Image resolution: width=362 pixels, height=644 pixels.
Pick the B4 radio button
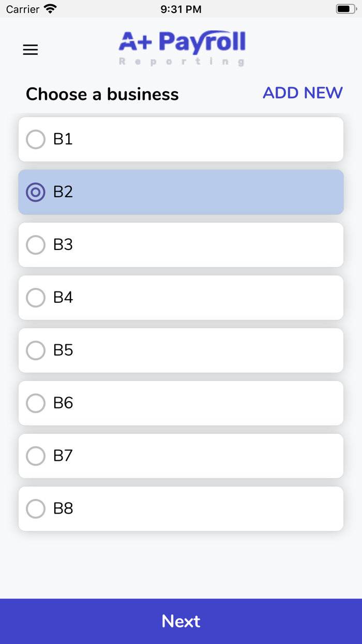(36, 298)
